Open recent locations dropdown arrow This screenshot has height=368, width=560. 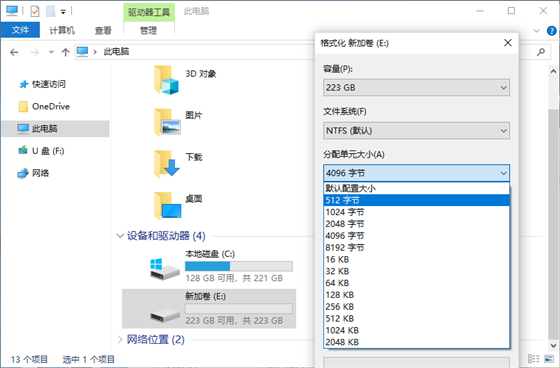pos(51,52)
